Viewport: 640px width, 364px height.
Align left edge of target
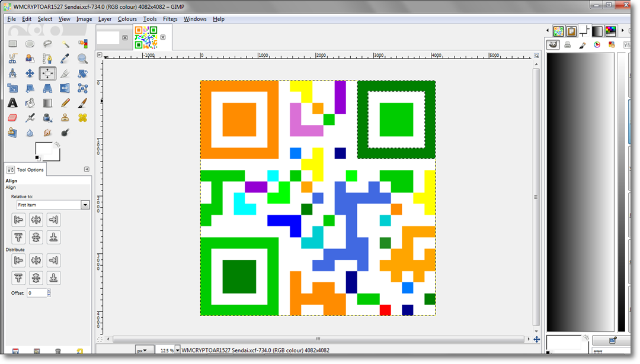(x=18, y=220)
